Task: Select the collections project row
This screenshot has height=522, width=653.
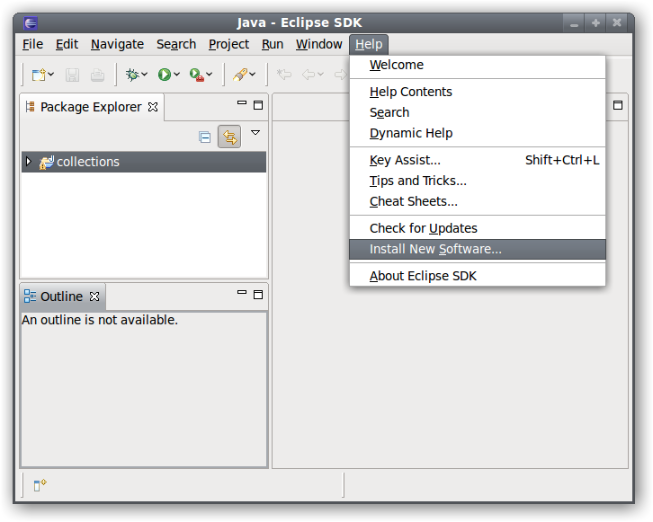Action: point(144,162)
